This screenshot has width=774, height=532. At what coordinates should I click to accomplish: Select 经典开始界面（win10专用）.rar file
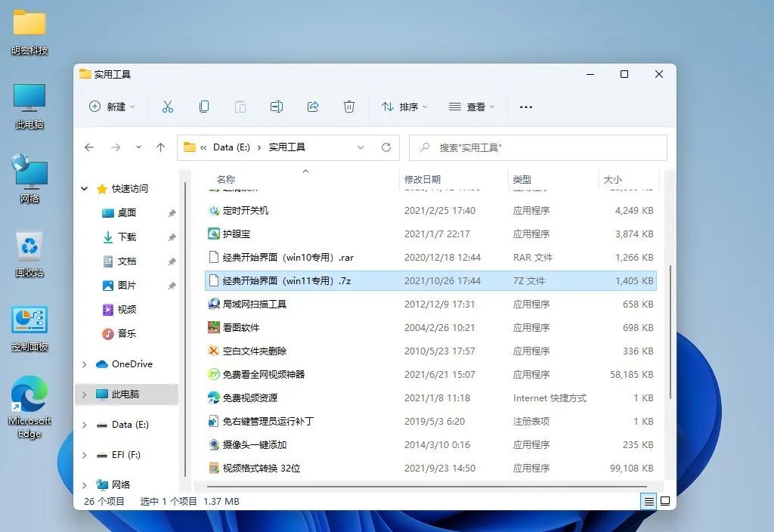click(430, 257)
